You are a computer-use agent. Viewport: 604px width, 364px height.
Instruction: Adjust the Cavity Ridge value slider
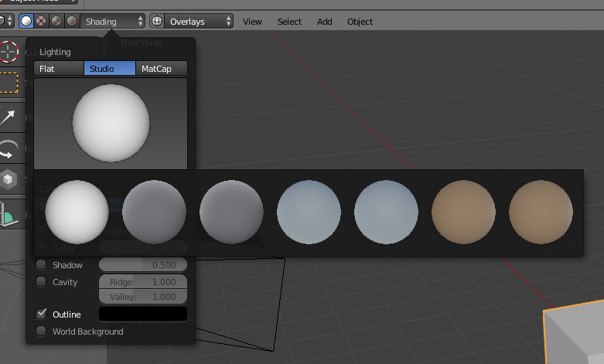click(143, 281)
